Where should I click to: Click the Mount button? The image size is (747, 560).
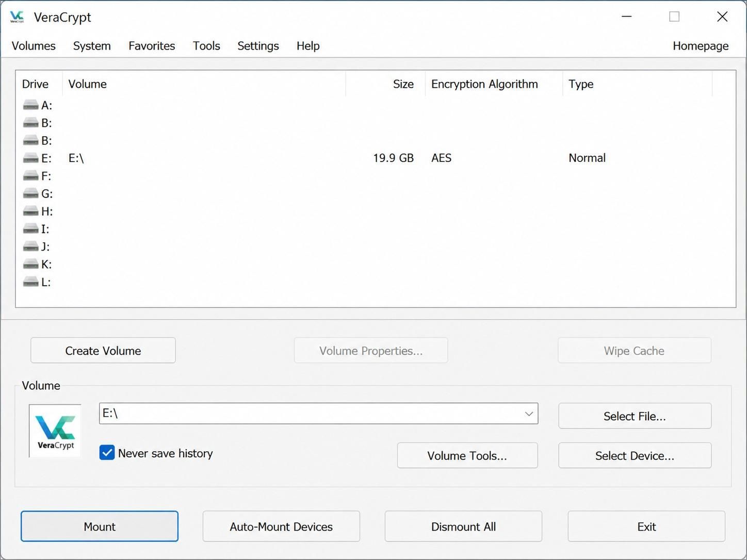pos(100,526)
